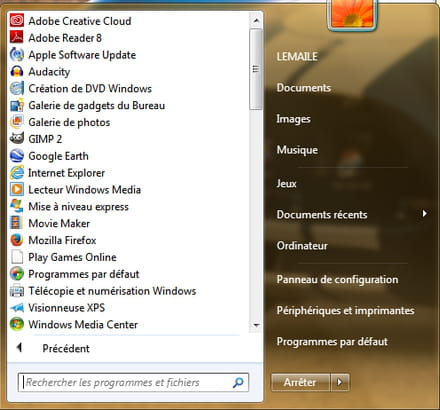Focus the Rechercher les programmes search field
The width and height of the screenshot is (440, 410).
133,382
